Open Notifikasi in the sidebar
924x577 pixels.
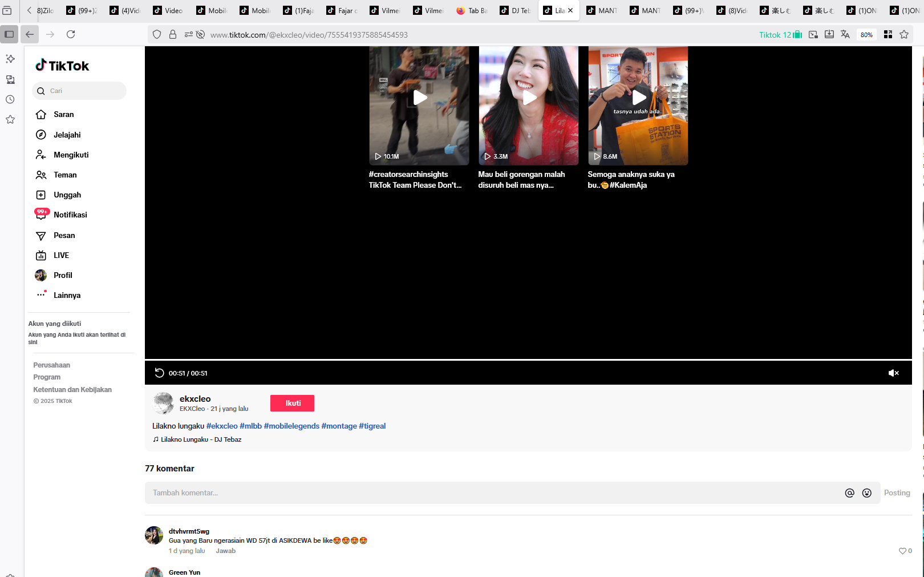70,215
